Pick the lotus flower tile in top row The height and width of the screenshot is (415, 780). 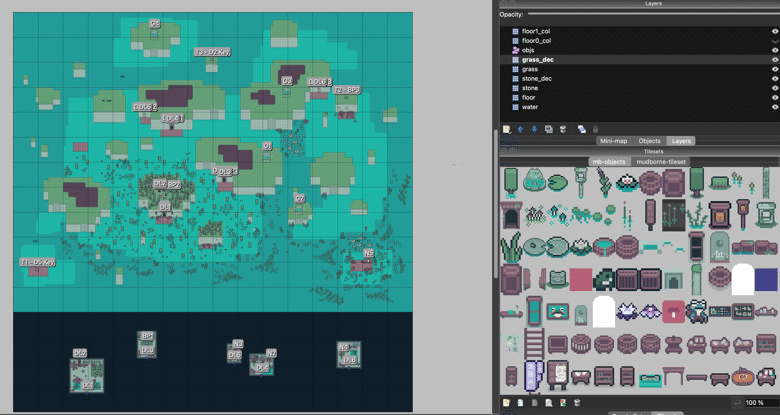pyautogui.click(x=627, y=182)
